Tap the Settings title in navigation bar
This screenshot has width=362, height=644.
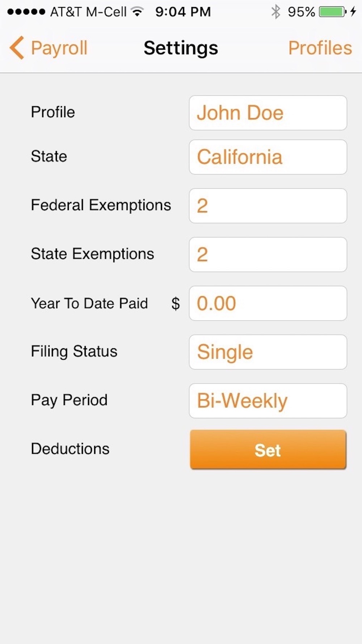tap(181, 48)
